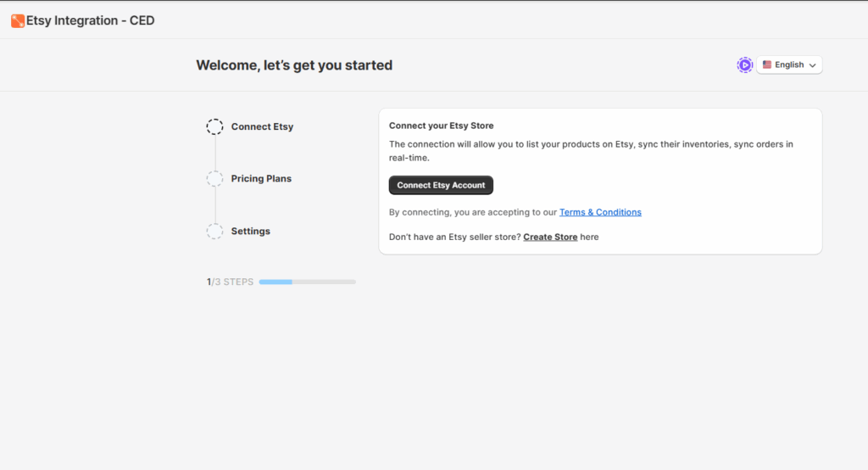This screenshot has height=470, width=868.
Task: Open the Terms & Conditions link
Action: click(x=600, y=212)
